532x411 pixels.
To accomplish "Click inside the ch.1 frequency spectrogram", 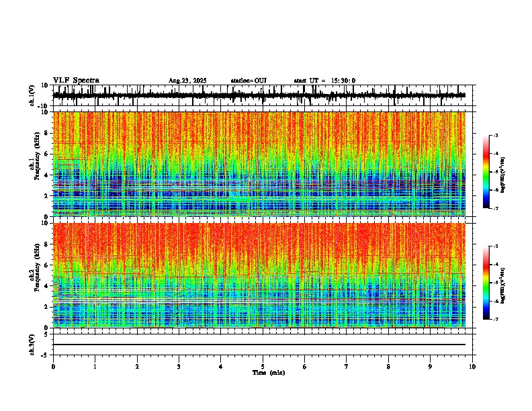I will coord(259,164).
